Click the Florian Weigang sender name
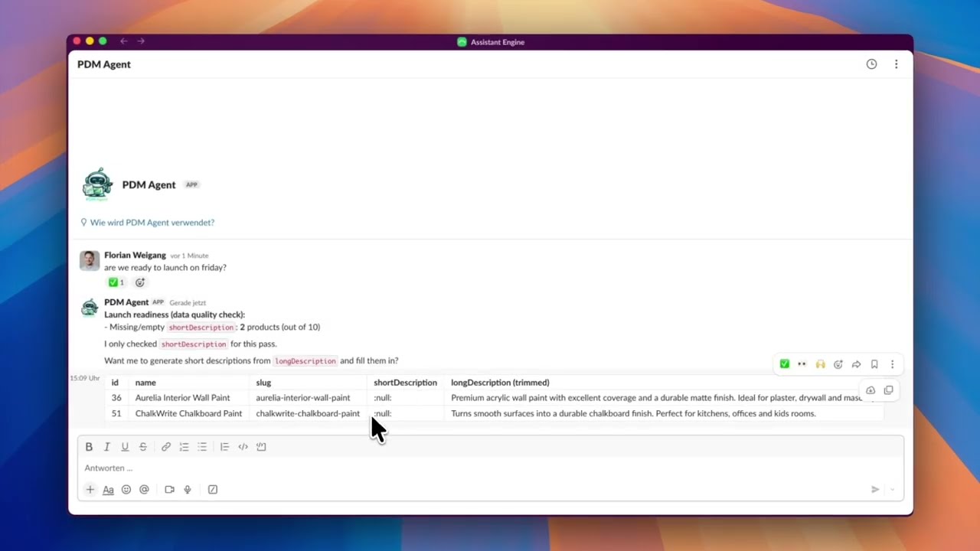 [135, 256]
